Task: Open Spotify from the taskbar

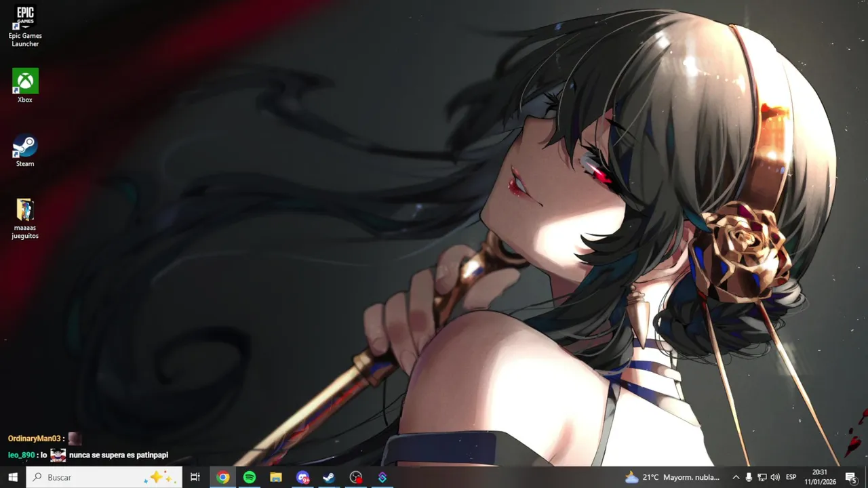Action: pyautogui.click(x=250, y=477)
